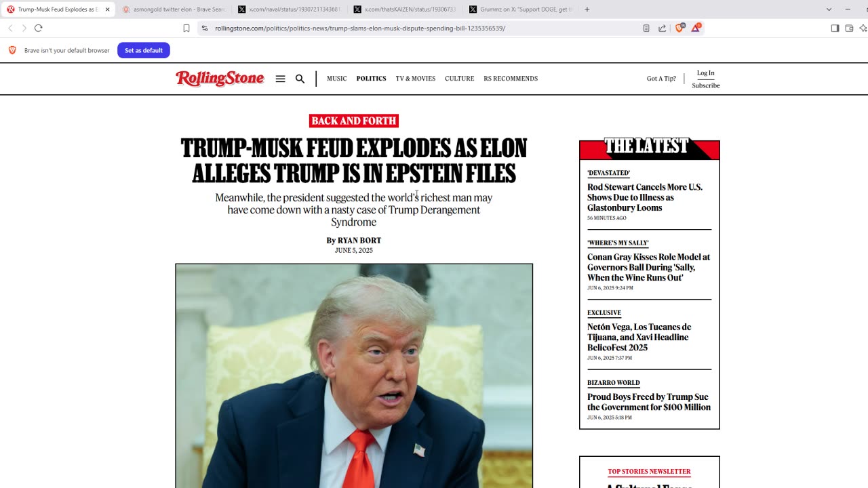The height and width of the screenshot is (488, 868).
Task: Click author name RYAN BORT
Action: [359, 241]
